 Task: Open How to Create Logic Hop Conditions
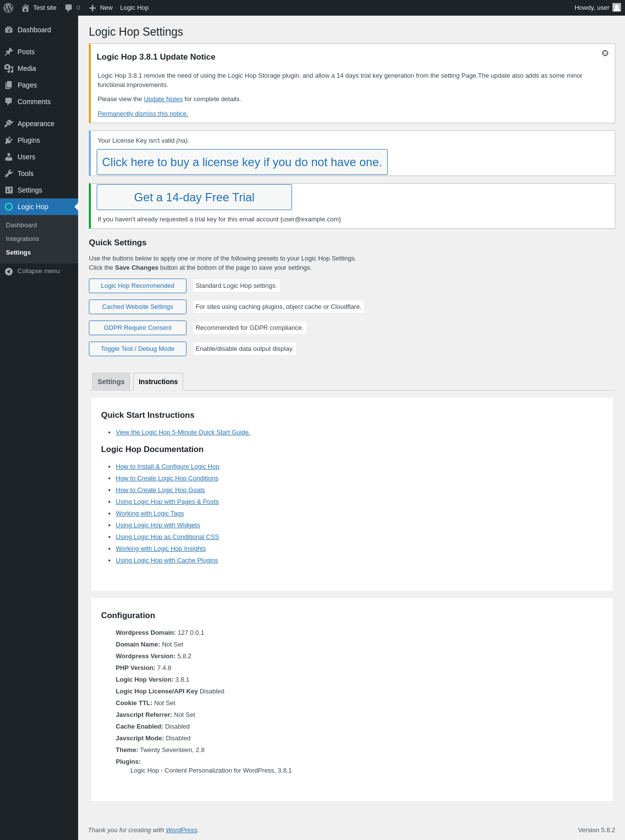coord(167,478)
